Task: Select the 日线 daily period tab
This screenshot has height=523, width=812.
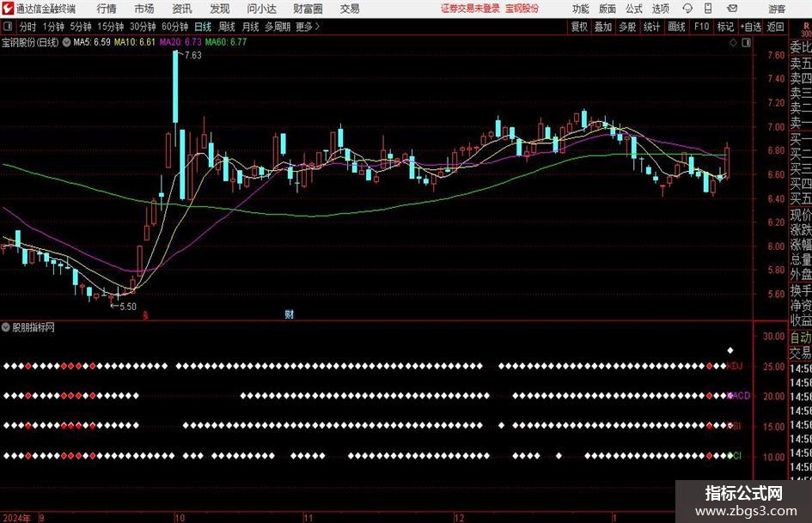Action: click(x=203, y=27)
